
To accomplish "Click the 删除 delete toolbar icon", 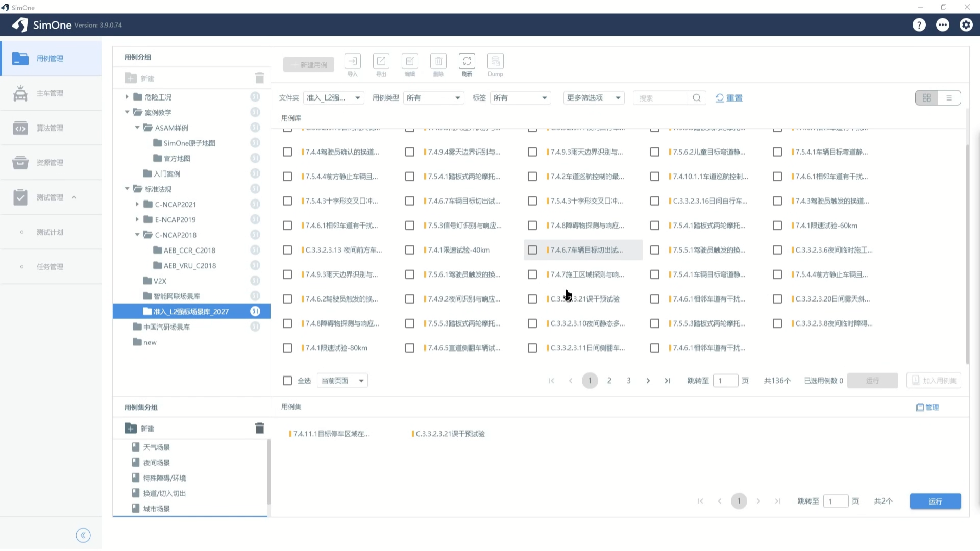I will pos(438,61).
